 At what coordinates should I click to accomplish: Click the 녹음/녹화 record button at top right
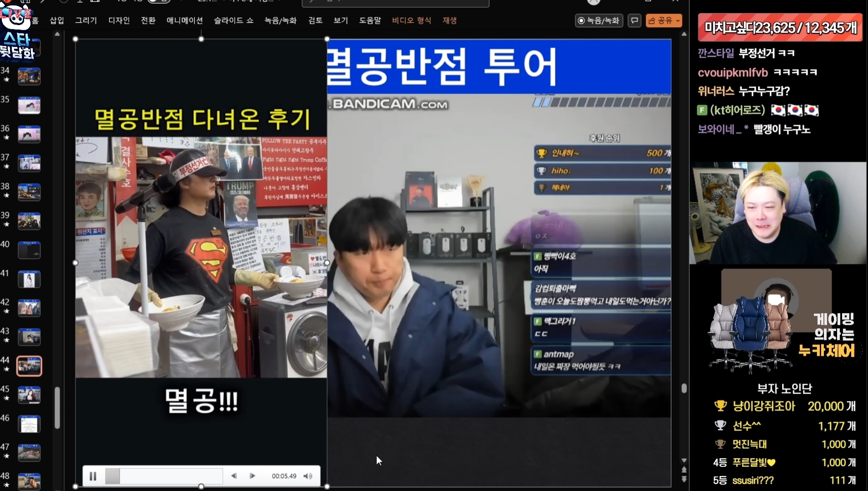click(x=599, y=20)
